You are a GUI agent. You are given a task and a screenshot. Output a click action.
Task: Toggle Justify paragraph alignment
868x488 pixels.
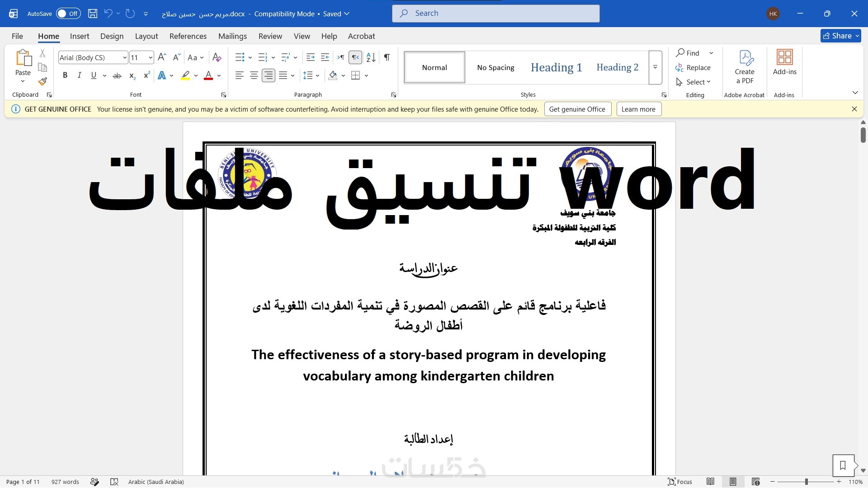click(283, 75)
